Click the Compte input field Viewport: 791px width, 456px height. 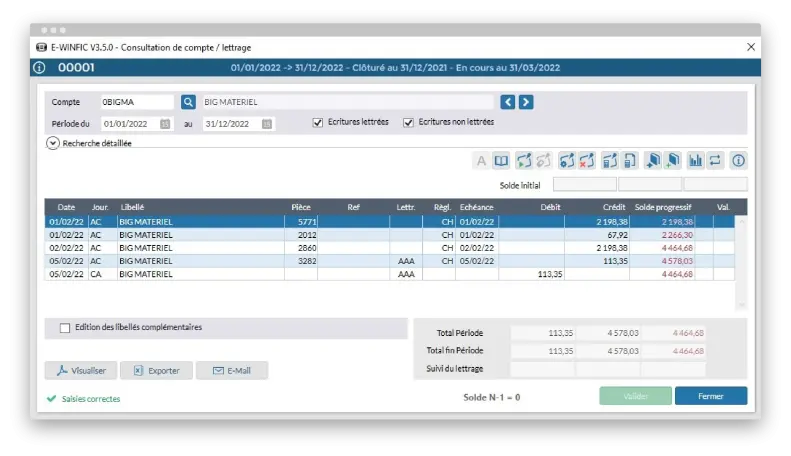click(x=136, y=102)
